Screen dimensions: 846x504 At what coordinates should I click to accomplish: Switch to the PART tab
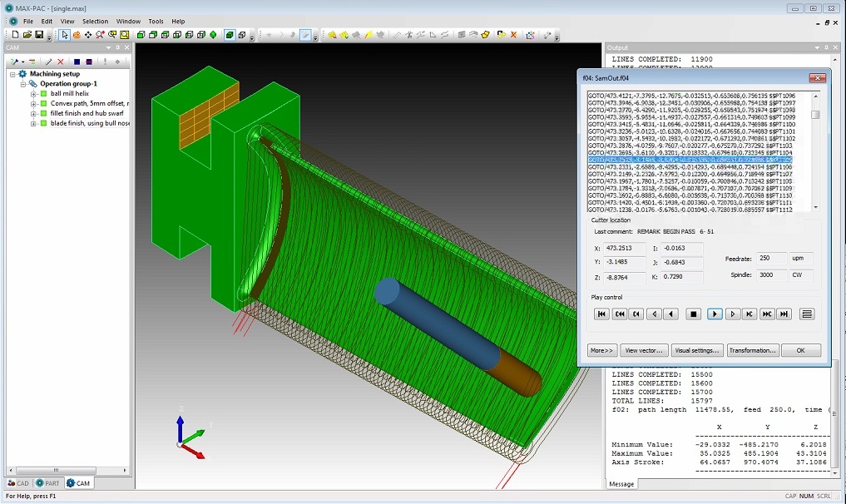(47, 483)
